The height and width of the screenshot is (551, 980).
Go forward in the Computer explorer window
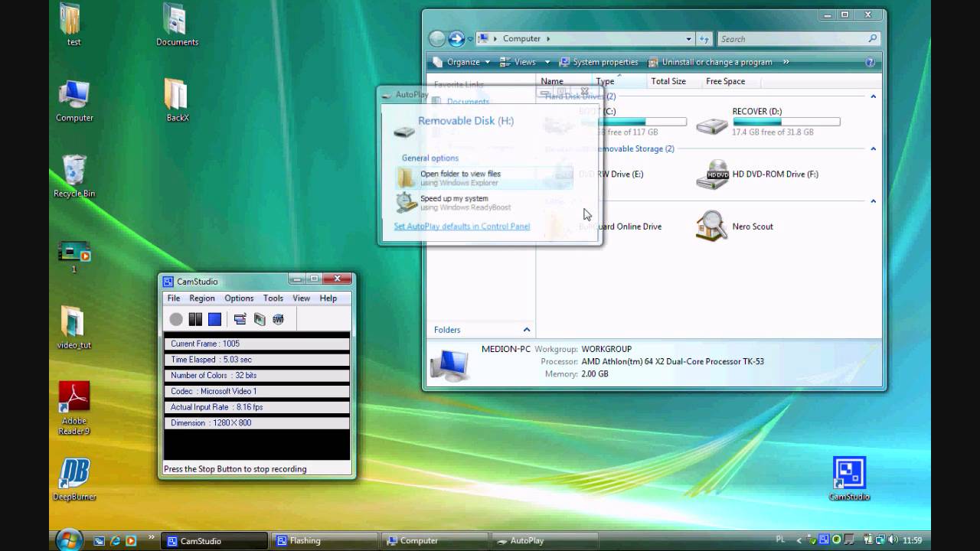click(x=456, y=38)
